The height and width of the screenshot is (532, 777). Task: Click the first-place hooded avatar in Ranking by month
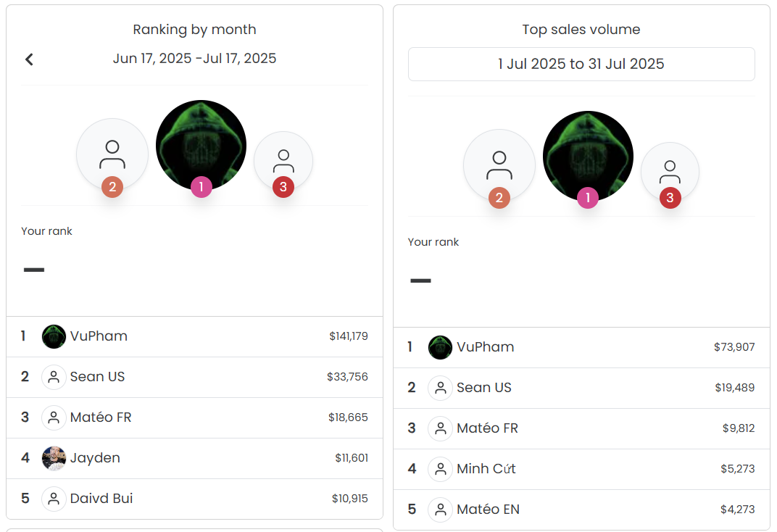(201, 145)
